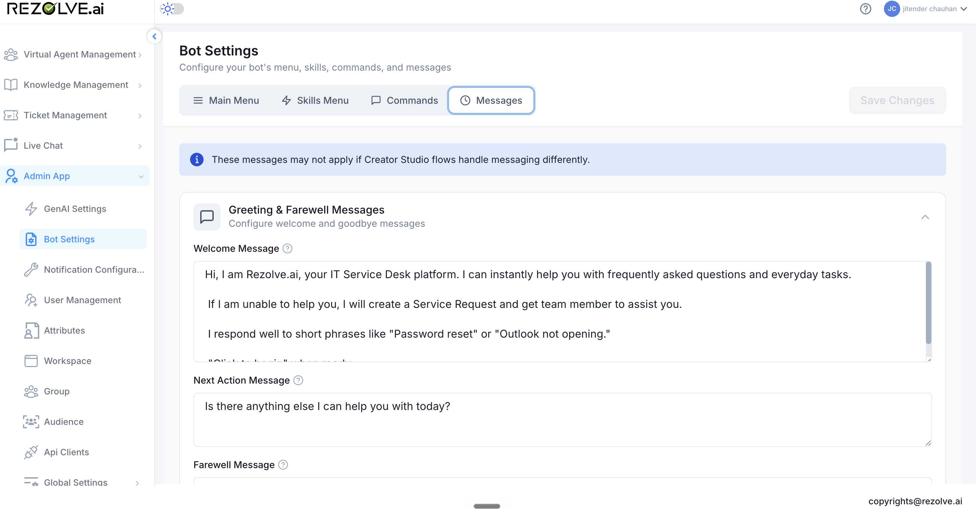Click the Attributes icon
980x509 pixels.
coord(31,330)
